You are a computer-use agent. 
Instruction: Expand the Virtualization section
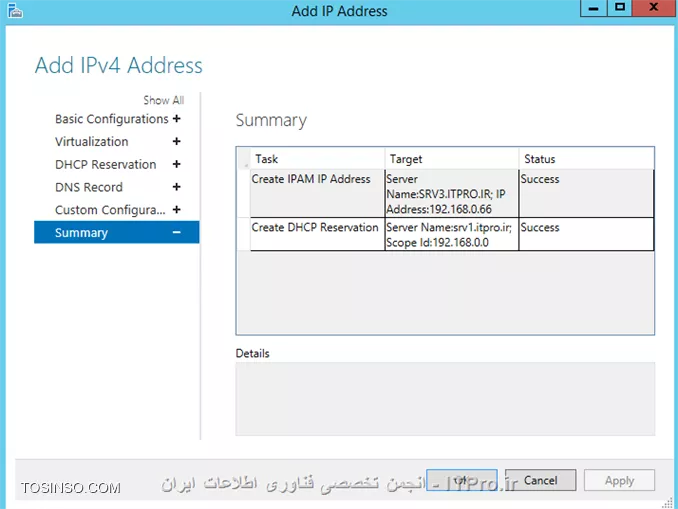point(176,141)
